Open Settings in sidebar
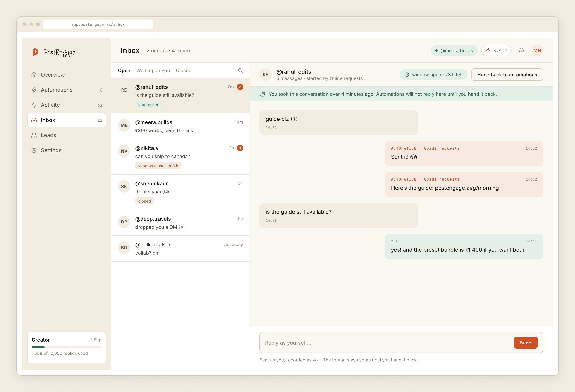The height and width of the screenshot is (392, 575). (x=67, y=150)
